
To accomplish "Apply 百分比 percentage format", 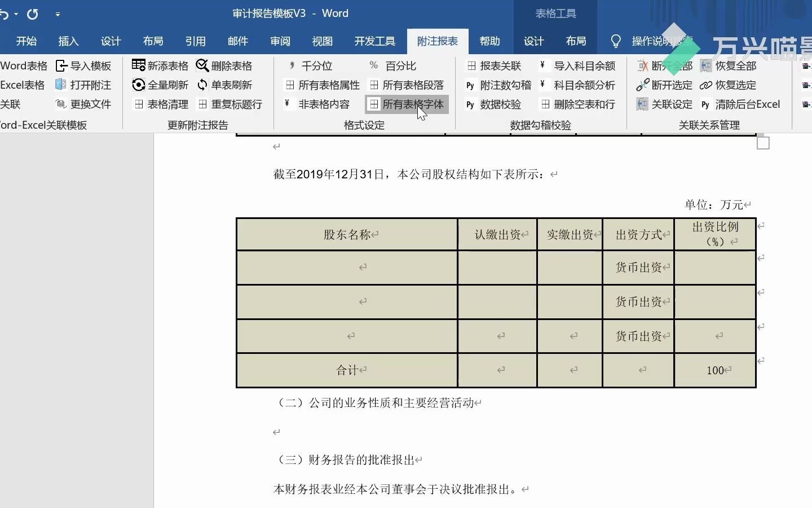I will [392, 66].
